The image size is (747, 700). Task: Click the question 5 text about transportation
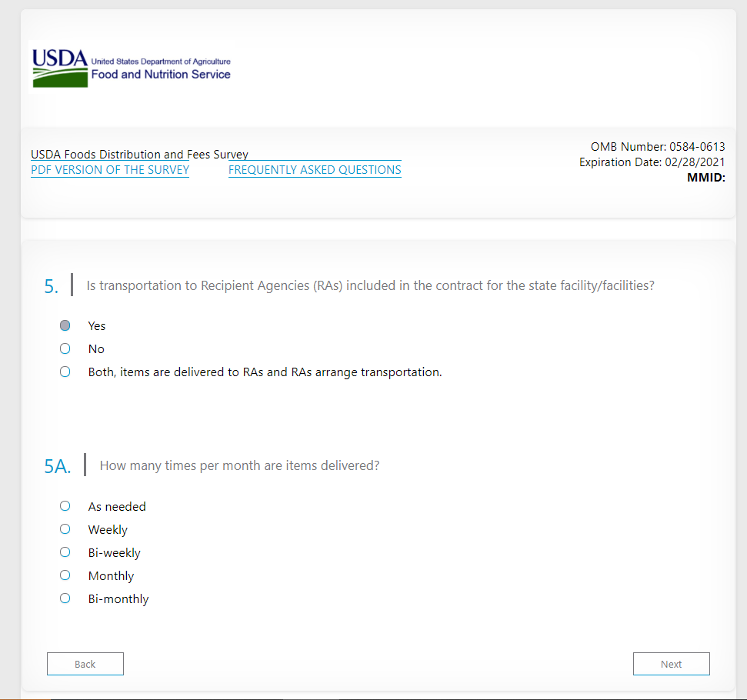[370, 285]
